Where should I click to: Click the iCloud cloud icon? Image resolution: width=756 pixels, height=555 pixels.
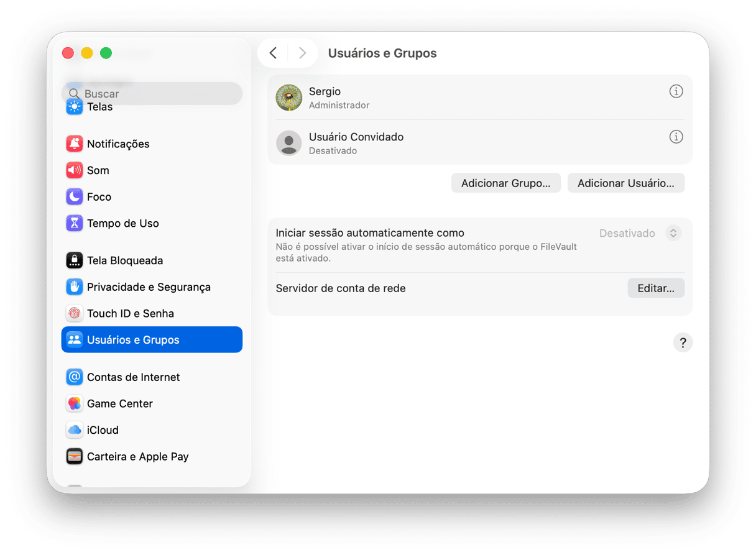pyautogui.click(x=75, y=430)
